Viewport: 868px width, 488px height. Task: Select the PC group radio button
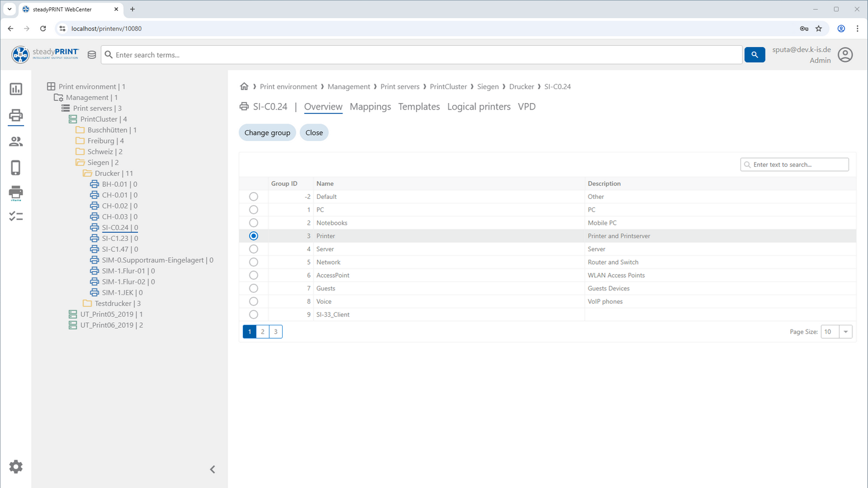click(253, 210)
